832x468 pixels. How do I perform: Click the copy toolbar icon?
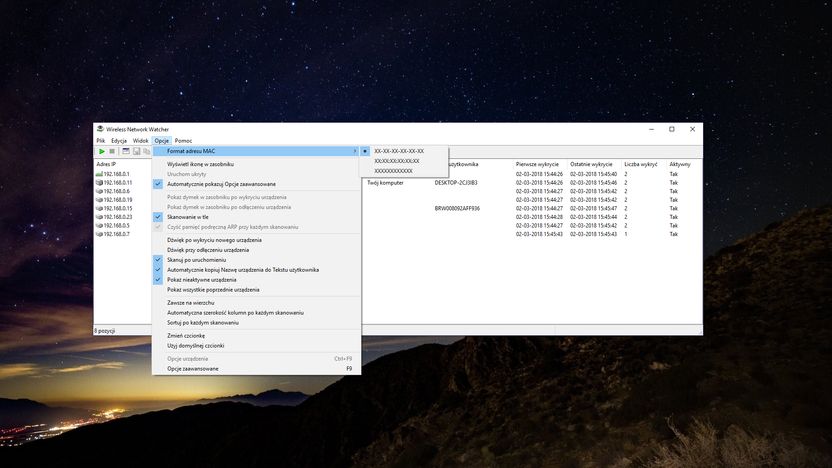point(146,151)
